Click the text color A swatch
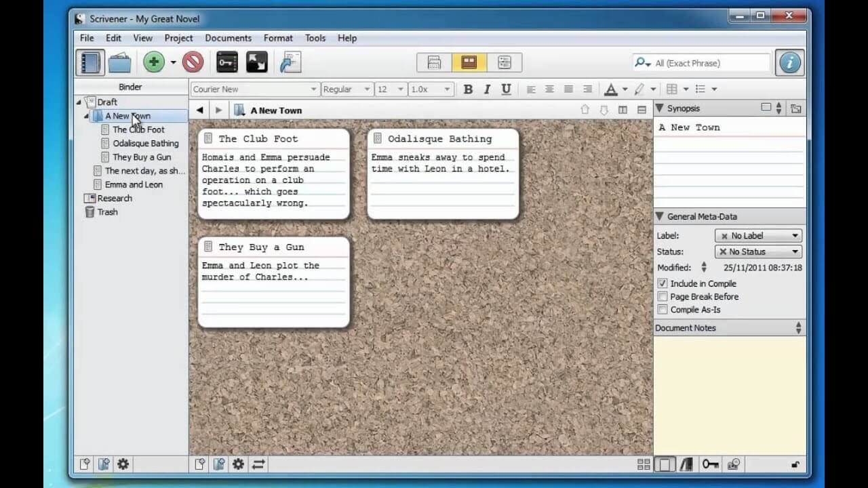868x488 pixels. tap(611, 89)
